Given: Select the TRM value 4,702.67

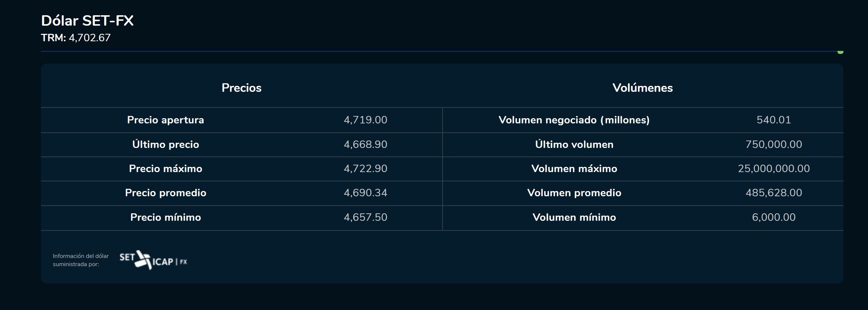Looking at the screenshot, I should point(90,38).
